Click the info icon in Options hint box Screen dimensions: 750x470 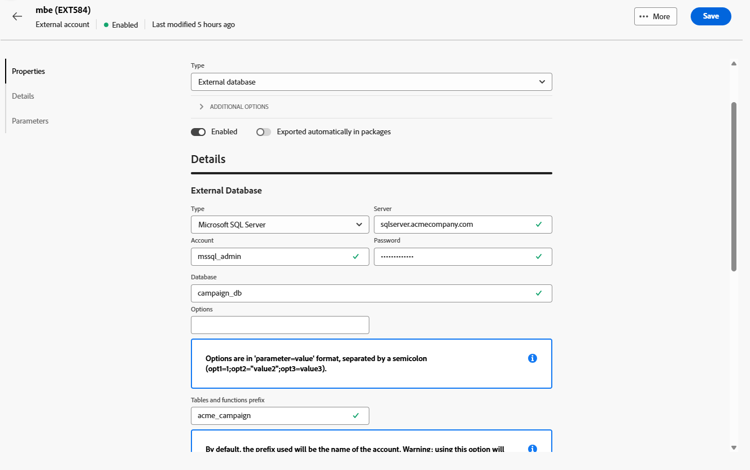pos(532,358)
